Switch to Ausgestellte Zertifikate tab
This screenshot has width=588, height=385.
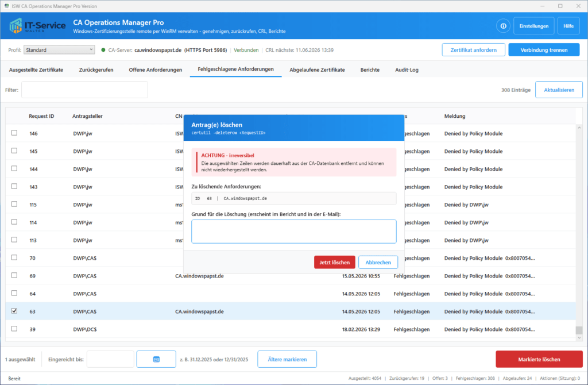pos(36,70)
